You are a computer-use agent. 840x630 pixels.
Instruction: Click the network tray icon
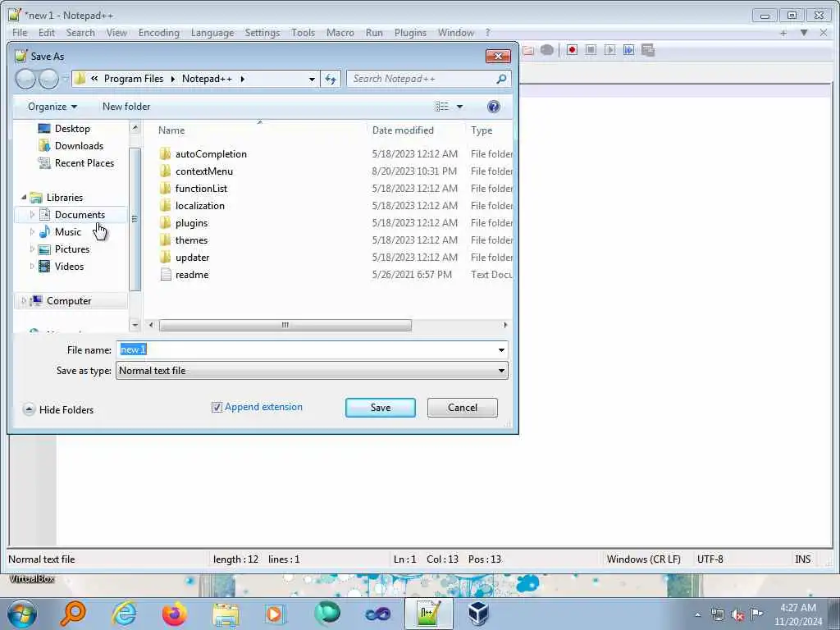(x=718, y=614)
